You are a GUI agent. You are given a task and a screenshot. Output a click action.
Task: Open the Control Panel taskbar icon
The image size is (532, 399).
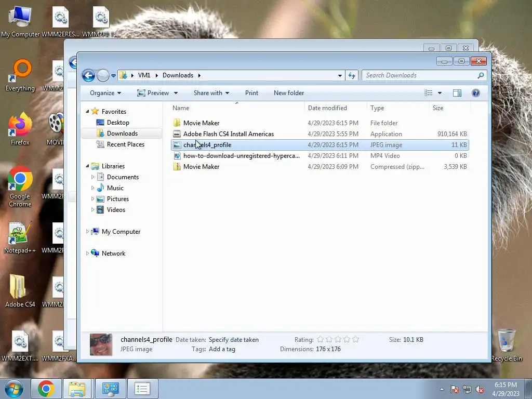click(x=110, y=389)
